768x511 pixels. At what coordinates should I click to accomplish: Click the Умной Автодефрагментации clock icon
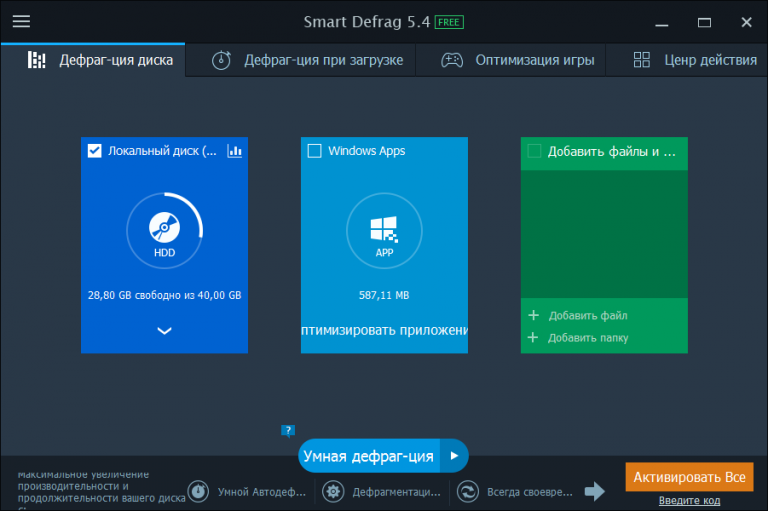(198, 491)
